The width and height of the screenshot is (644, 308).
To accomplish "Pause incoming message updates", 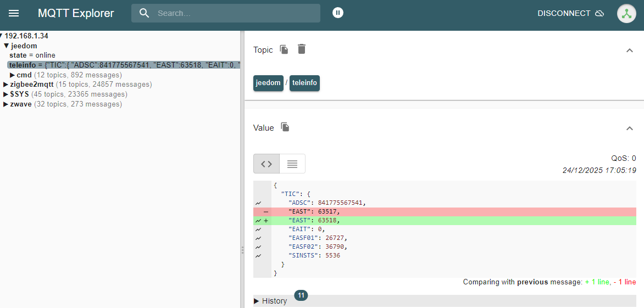I will click(338, 13).
